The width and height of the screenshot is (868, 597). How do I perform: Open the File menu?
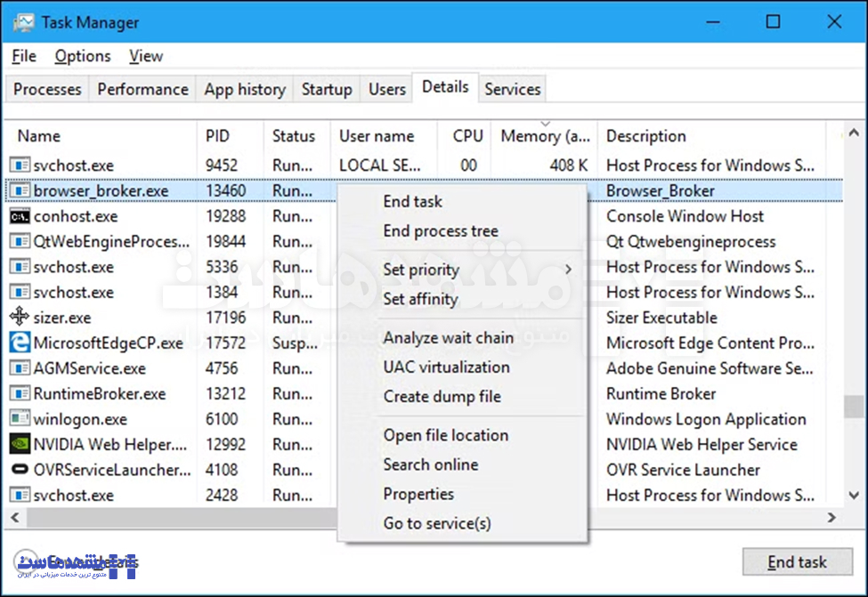[x=24, y=56]
